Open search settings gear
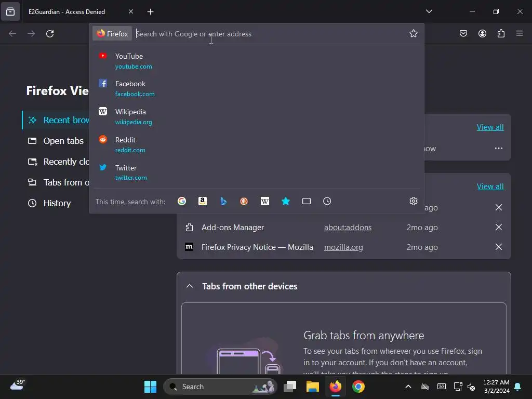Viewport: 532px width, 399px height. (413, 201)
